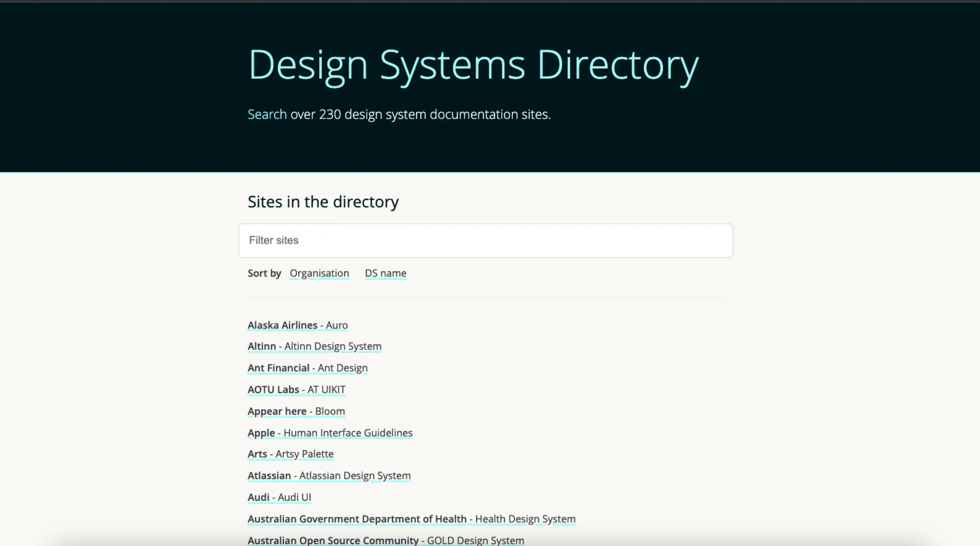This screenshot has height=546, width=980.
Task: Open Apple Human Interface Guidelines link
Action: coord(330,433)
